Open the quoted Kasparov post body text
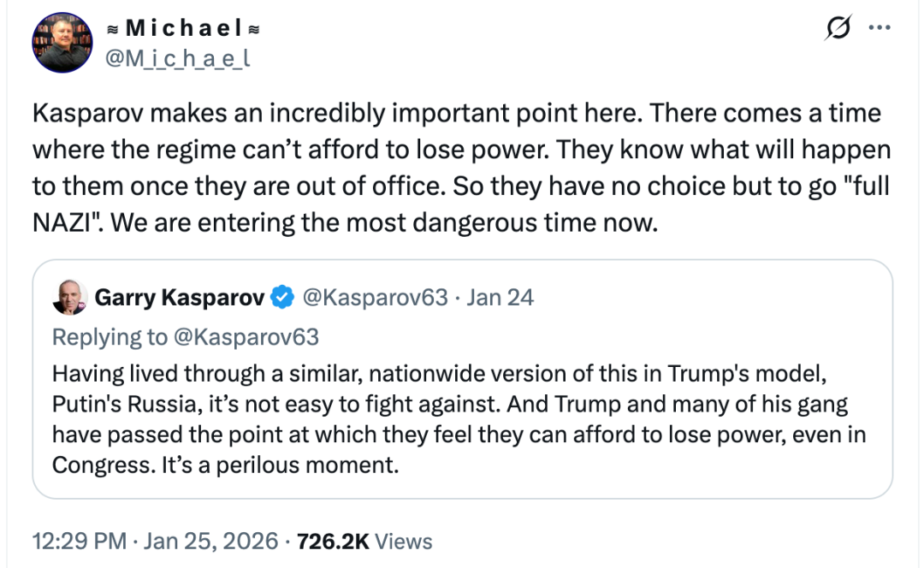 point(462,419)
